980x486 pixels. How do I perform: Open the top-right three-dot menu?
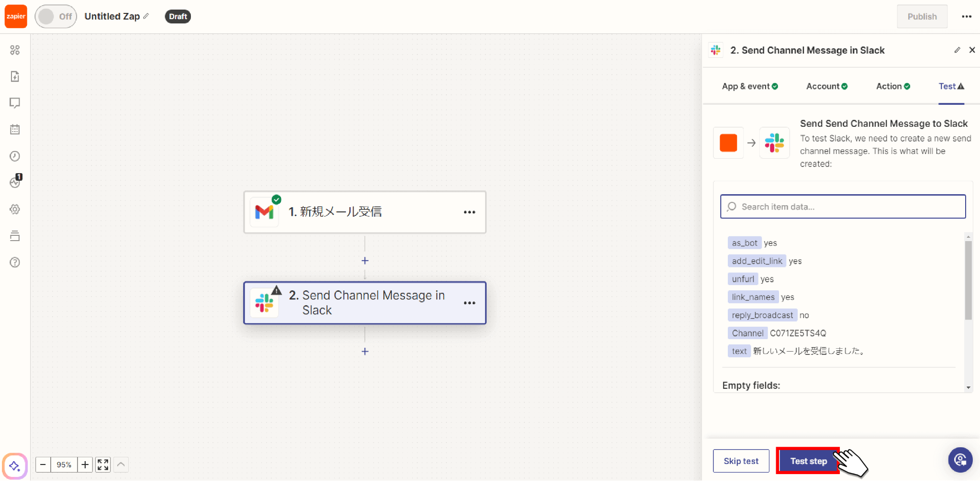point(967,16)
